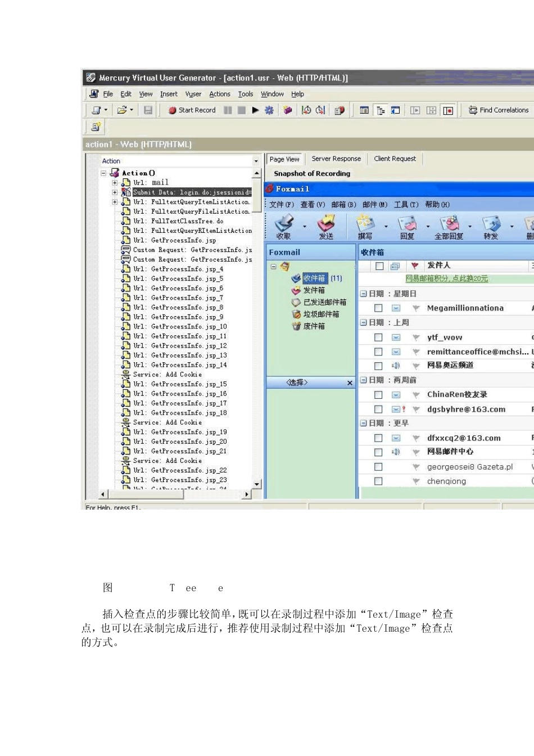Click the Save floppy disk icon

click(x=148, y=110)
